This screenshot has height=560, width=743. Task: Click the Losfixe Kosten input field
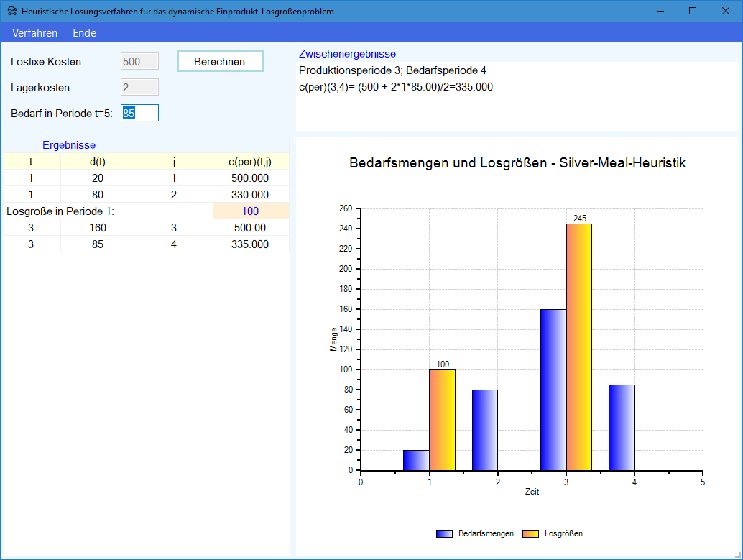(139, 62)
